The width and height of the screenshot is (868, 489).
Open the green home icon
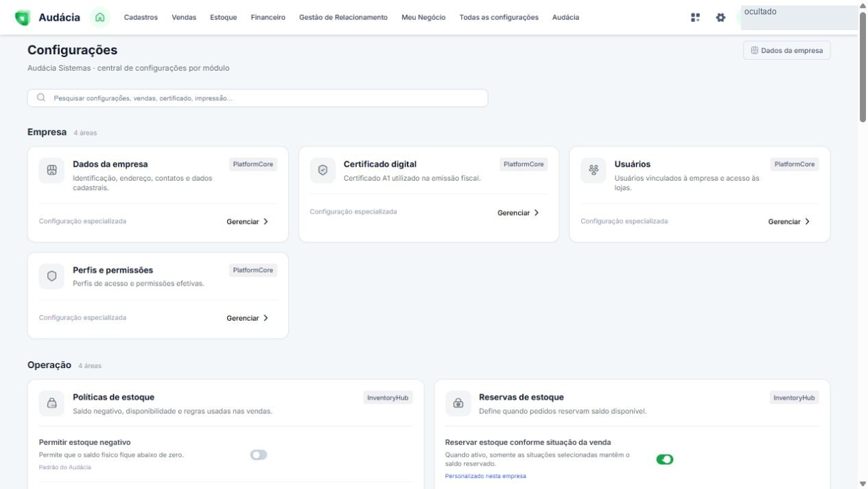click(100, 17)
